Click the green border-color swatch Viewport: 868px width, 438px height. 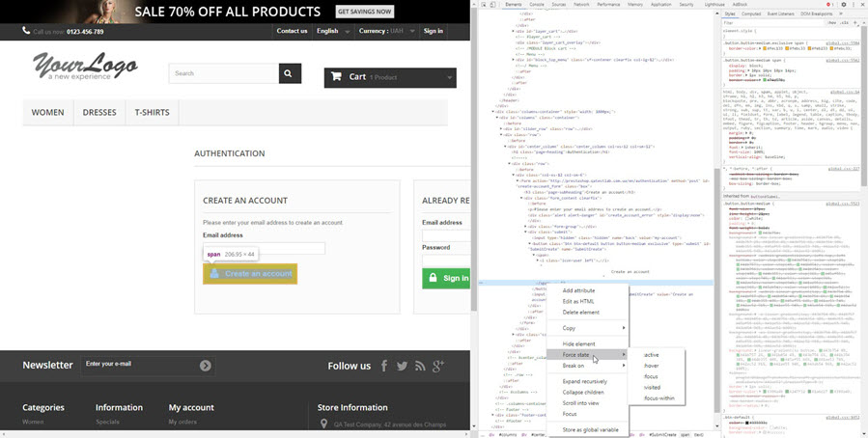(765, 80)
